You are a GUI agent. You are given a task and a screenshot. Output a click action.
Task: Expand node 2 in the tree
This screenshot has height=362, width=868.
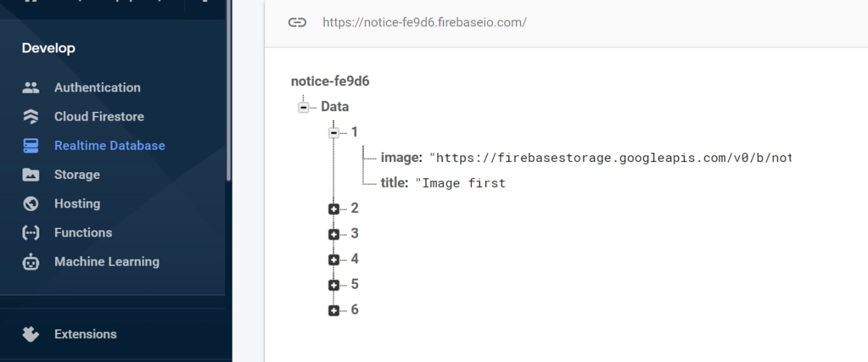click(x=334, y=209)
